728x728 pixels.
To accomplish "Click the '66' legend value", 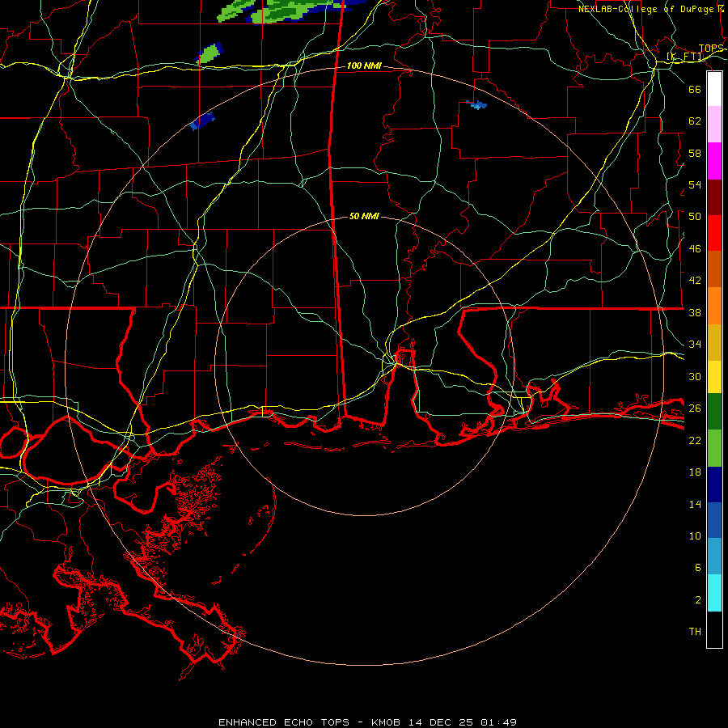I will pyautogui.click(x=695, y=89).
